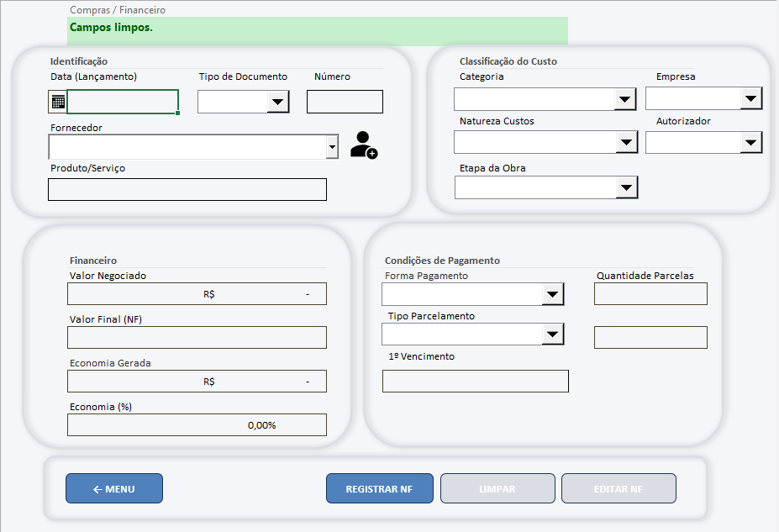Image resolution: width=779 pixels, height=532 pixels.
Task: Click the Economia (%) field
Action: tap(197, 424)
